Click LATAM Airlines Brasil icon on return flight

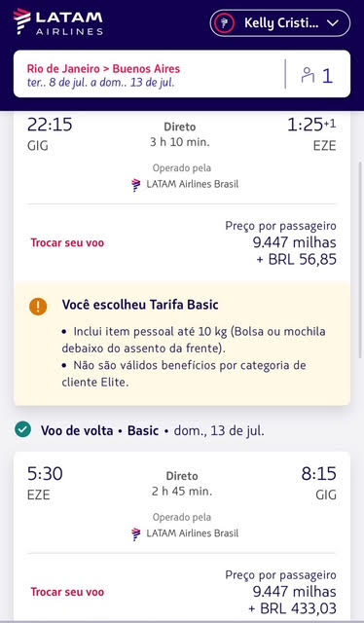(136, 533)
